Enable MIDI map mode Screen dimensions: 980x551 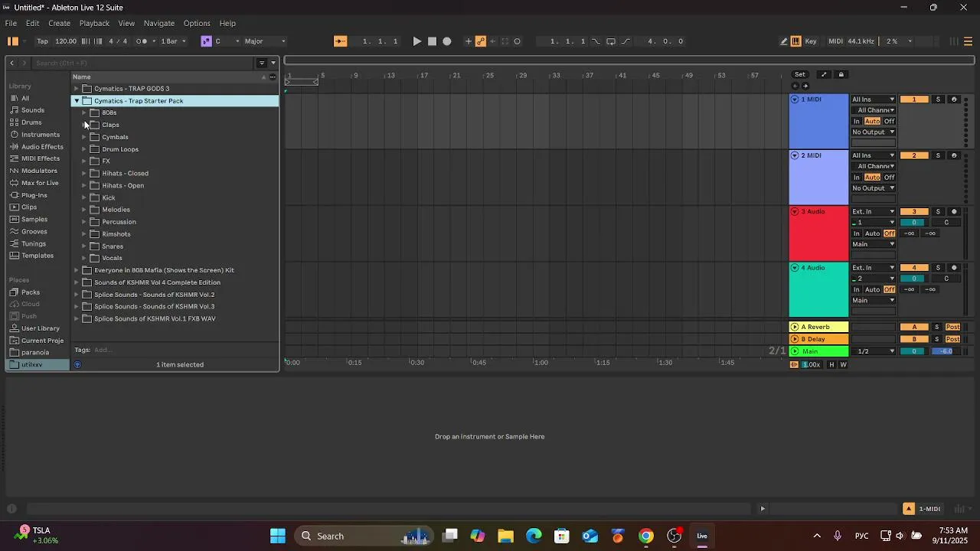(835, 41)
